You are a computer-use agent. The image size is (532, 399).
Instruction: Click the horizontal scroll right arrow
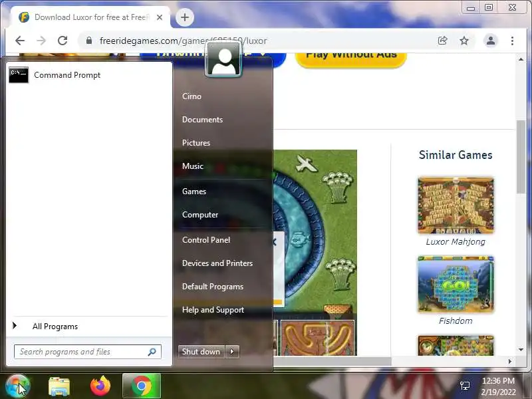click(x=509, y=361)
